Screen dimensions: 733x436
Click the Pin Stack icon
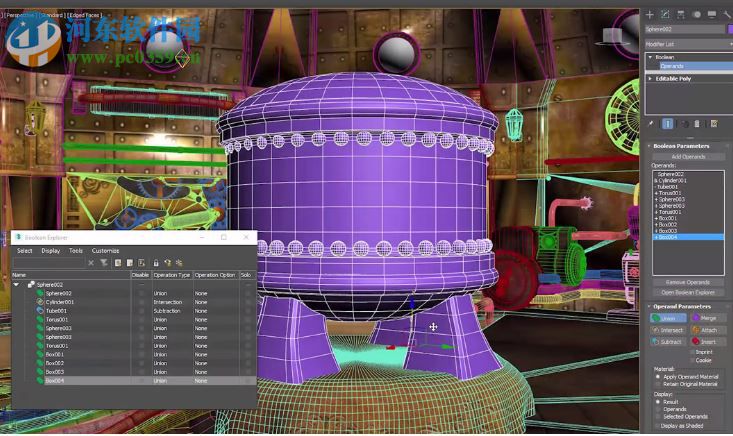651,123
